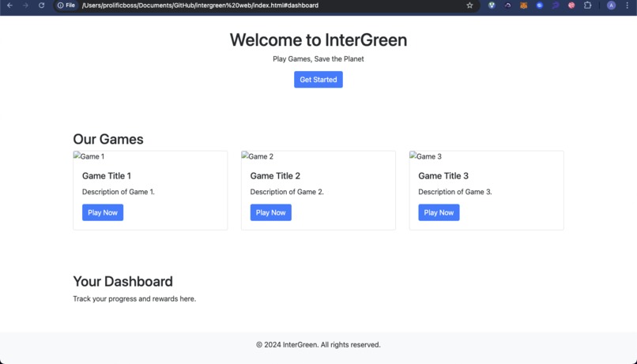This screenshot has height=364, width=637.
Task: Click the 'Game Title 3' card title
Action: pos(443,176)
